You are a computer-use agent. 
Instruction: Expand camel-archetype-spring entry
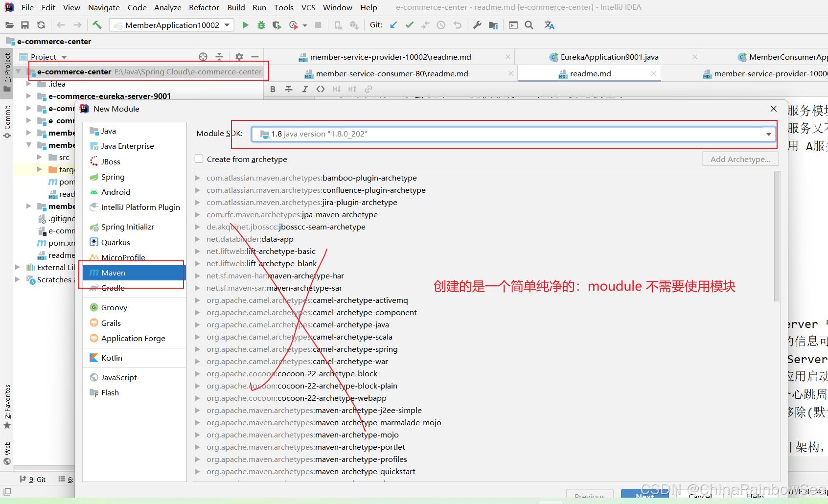tap(198, 349)
